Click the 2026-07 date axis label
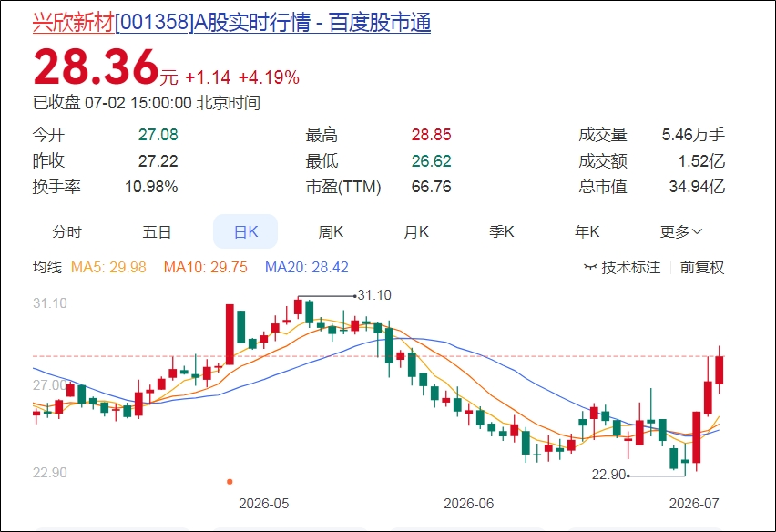Viewport: 776px width, 532px height. 694,504
